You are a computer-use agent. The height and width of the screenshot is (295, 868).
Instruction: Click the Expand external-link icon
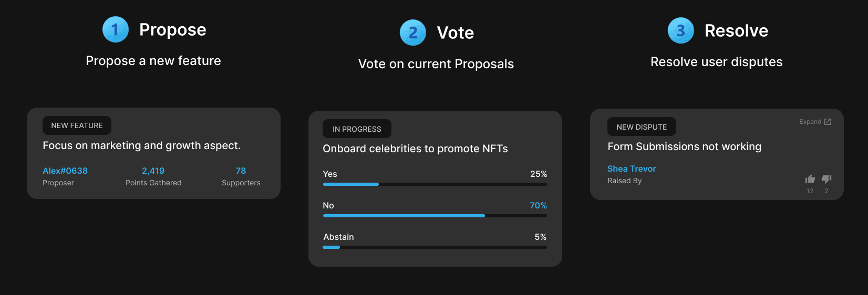[828, 122]
